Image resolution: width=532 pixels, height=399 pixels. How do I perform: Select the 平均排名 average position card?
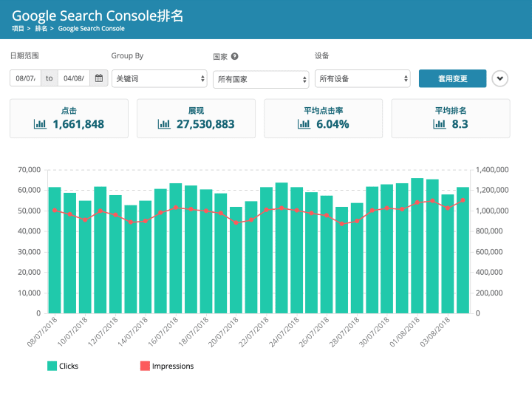[451, 118]
